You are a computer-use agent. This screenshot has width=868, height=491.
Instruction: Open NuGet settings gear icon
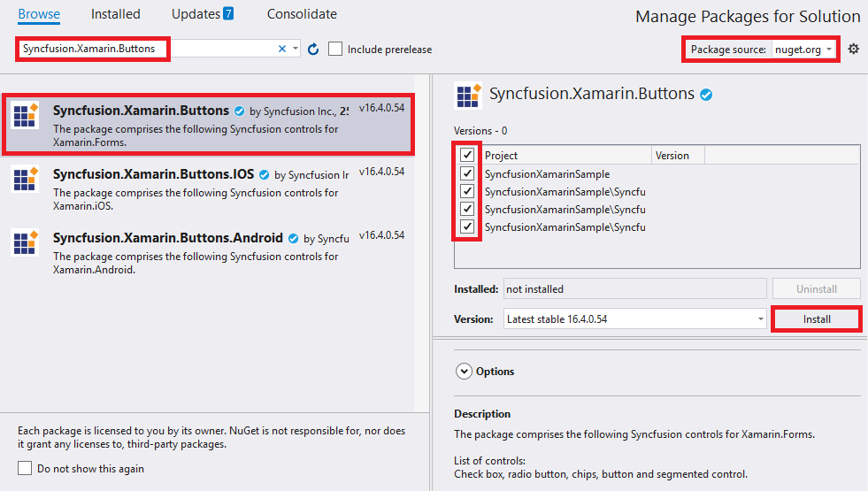point(854,49)
